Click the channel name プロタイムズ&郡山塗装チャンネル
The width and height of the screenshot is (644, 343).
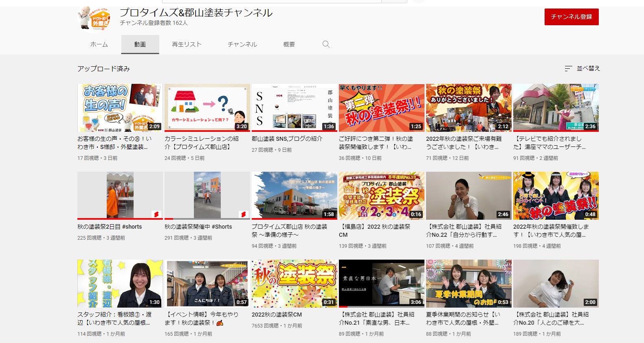point(196,13)
